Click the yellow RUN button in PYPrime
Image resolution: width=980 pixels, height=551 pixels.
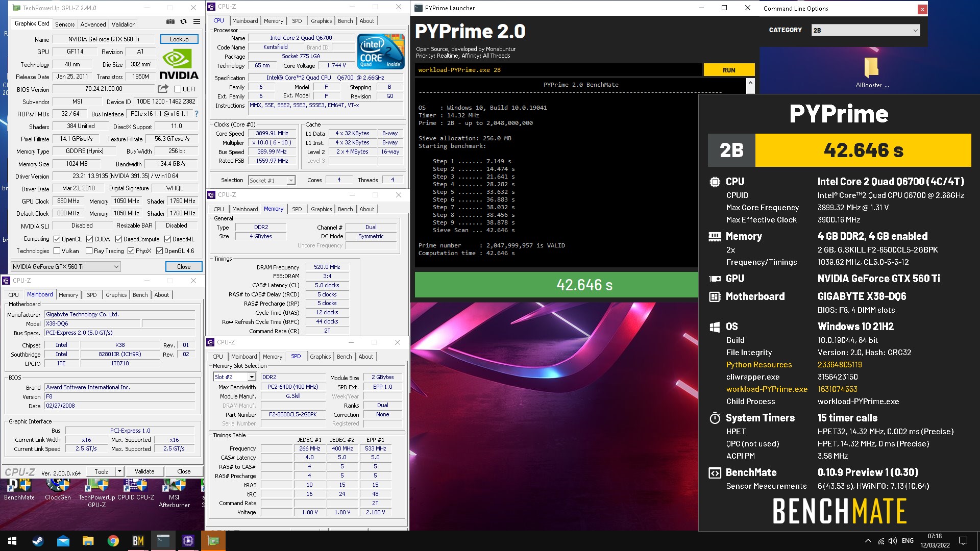729,70
